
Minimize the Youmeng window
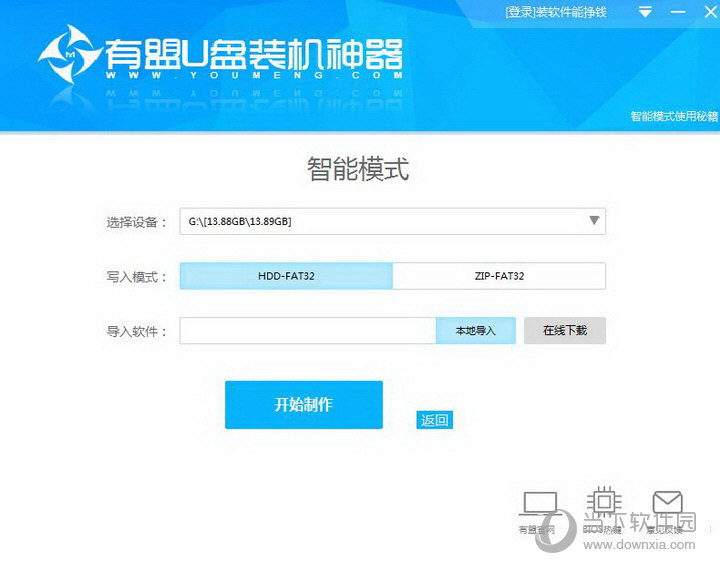click(678, 12)
